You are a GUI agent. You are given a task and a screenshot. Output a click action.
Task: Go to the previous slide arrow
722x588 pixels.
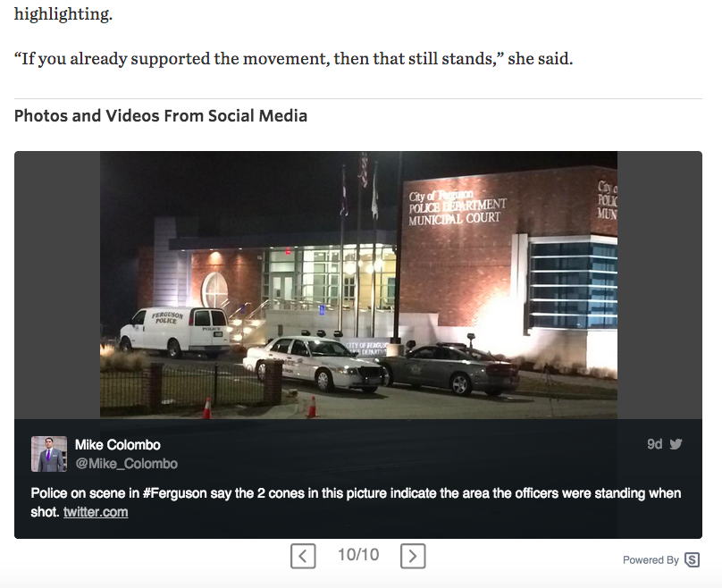click(303, 556)
